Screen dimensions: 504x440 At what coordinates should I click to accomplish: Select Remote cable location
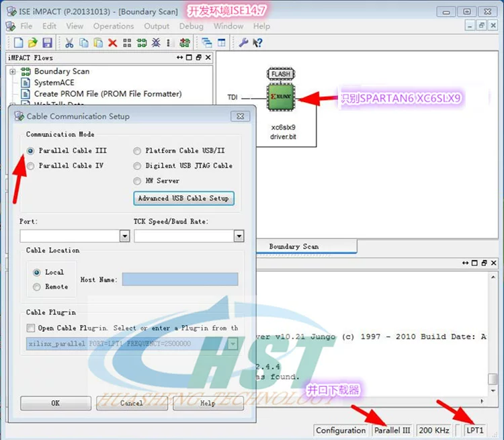point(37,287)
